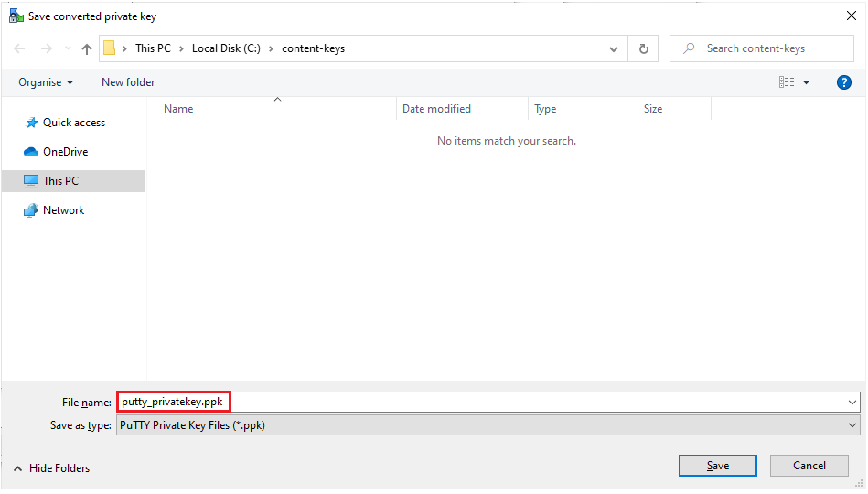
Task: Open the Help button
Action: point(843,82)
